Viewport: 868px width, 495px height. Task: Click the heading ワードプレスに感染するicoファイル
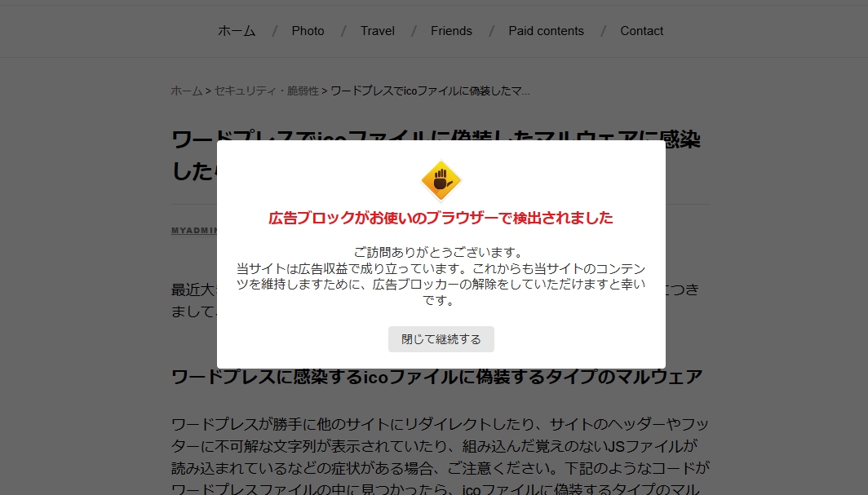(436, 377)
